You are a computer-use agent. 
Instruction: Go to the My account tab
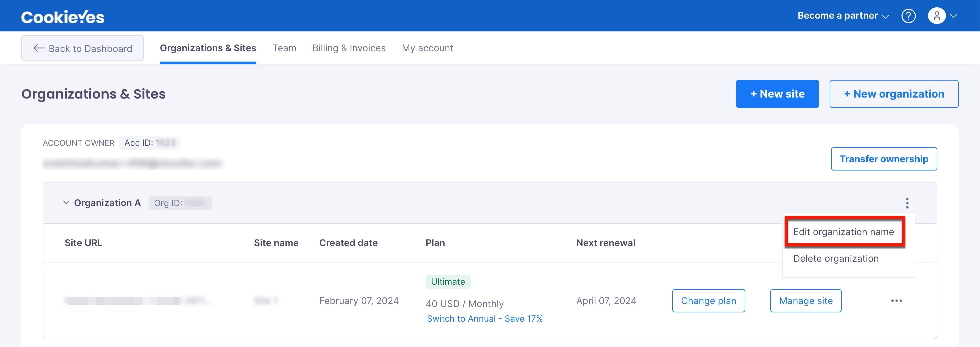point(427,48)
